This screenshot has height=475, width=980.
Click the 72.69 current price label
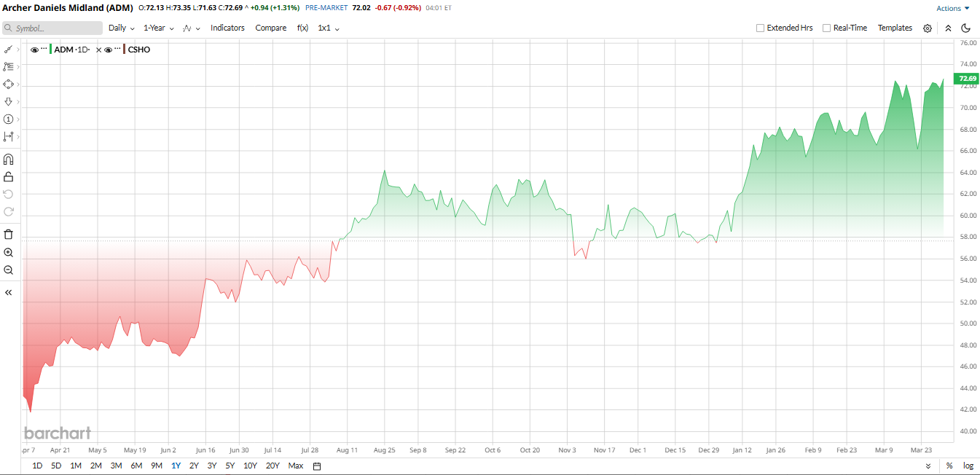tap(968, 78)
